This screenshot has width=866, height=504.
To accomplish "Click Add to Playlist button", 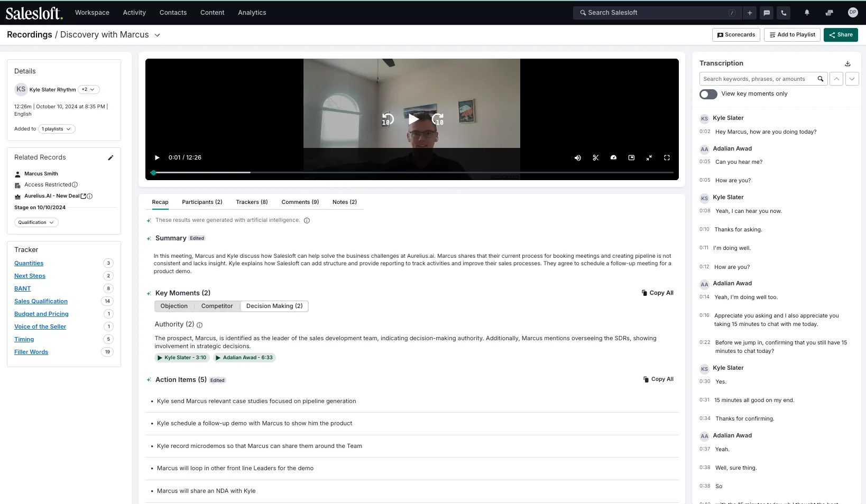I will 792,35.
